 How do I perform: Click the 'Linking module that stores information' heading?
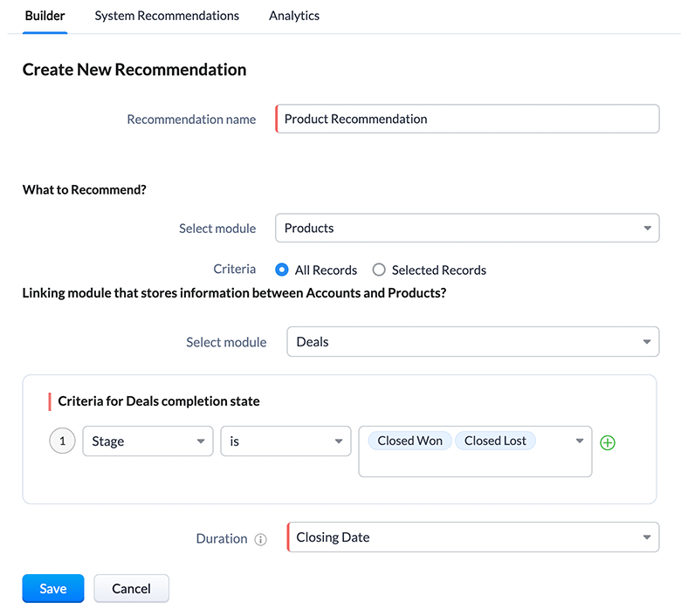(x=234, y=293)
